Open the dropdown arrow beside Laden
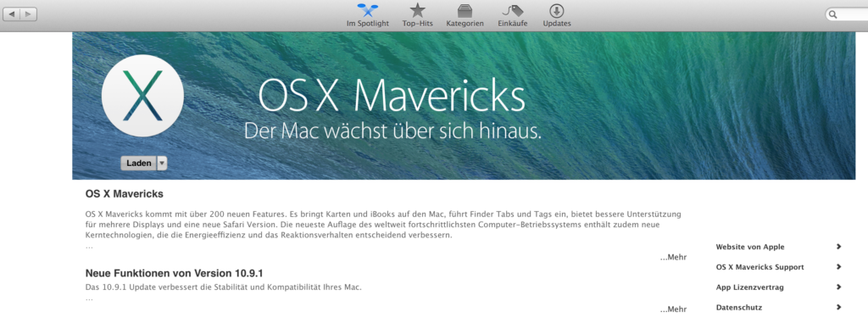The image size is (868, 323). click(162, 163)
